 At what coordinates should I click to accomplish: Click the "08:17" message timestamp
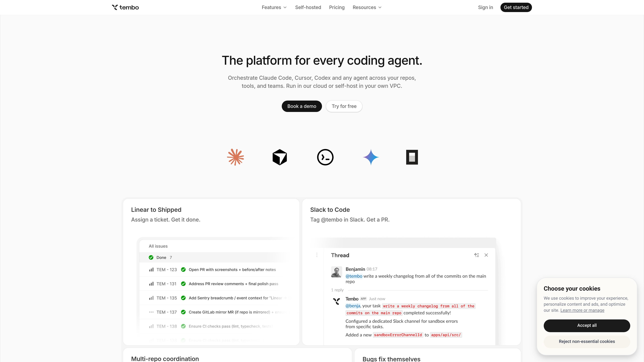(372, 269)
